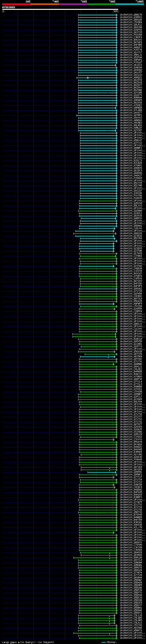Image resolution: width=146 pixels, height=644 pixels.
Task: Select hit label UniRef100_Q1KK73
Action: pyautogui.click(x=131, y=95)
